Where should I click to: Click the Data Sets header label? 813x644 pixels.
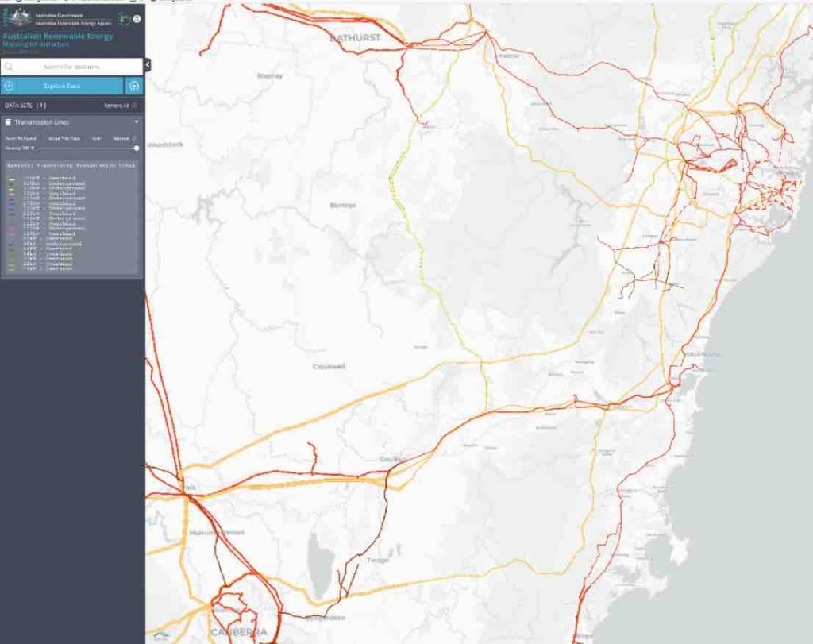click(x=25, y=105)
